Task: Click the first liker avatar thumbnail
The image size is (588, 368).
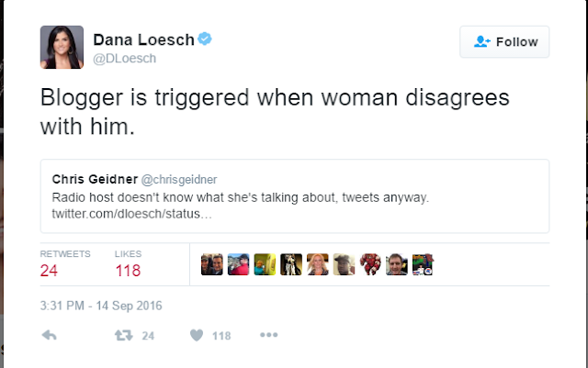Action: point(210,264)
